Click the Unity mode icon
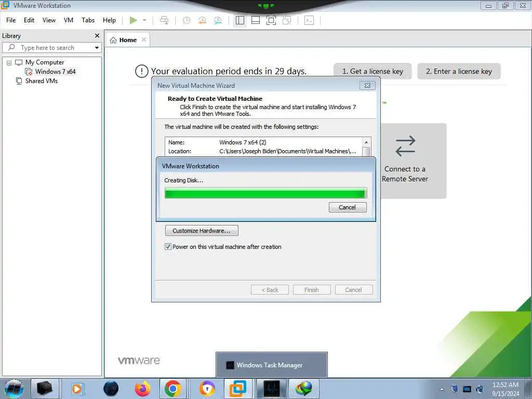This screenshot has height=399, width=532. pyautogui.click(x=287, y=20)
